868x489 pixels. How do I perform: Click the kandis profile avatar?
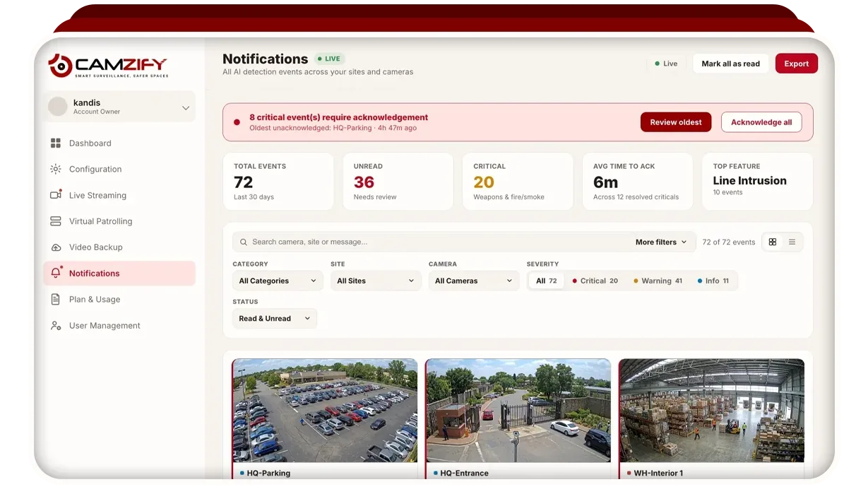[x=58, y=107]
